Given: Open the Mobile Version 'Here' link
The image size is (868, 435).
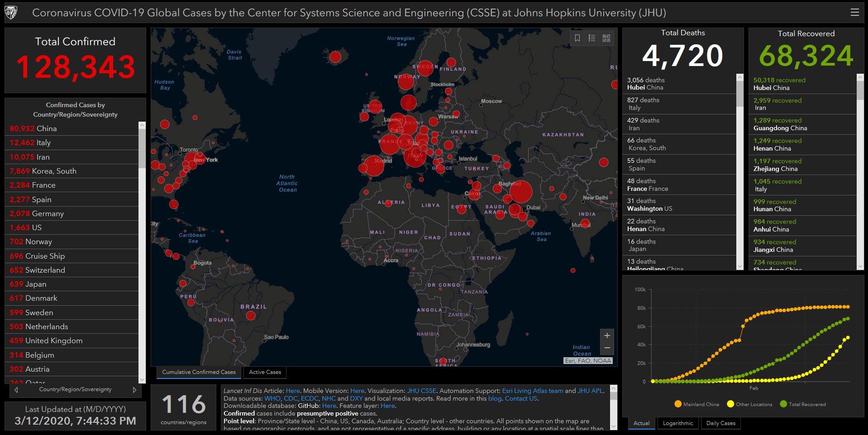Looking at the screenshot, I should point(357,391).
